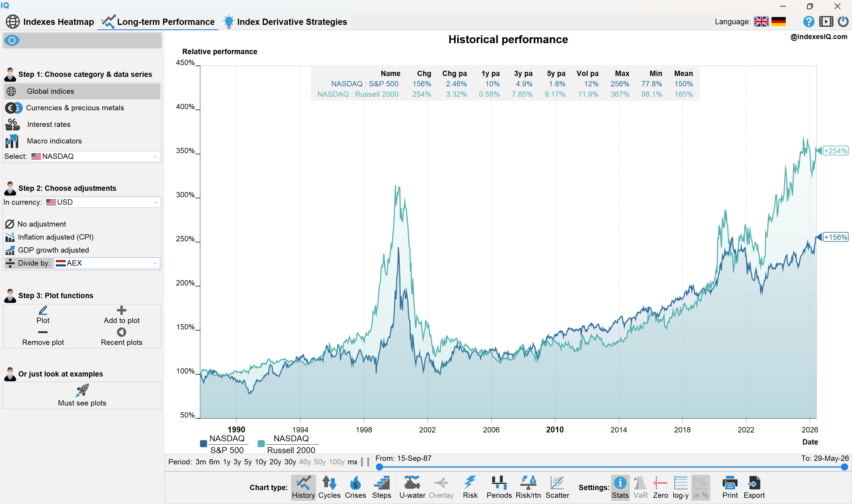Open the AEX divide-by dropdown
Screen dimensions: 852x504
(x=106, y=263)
